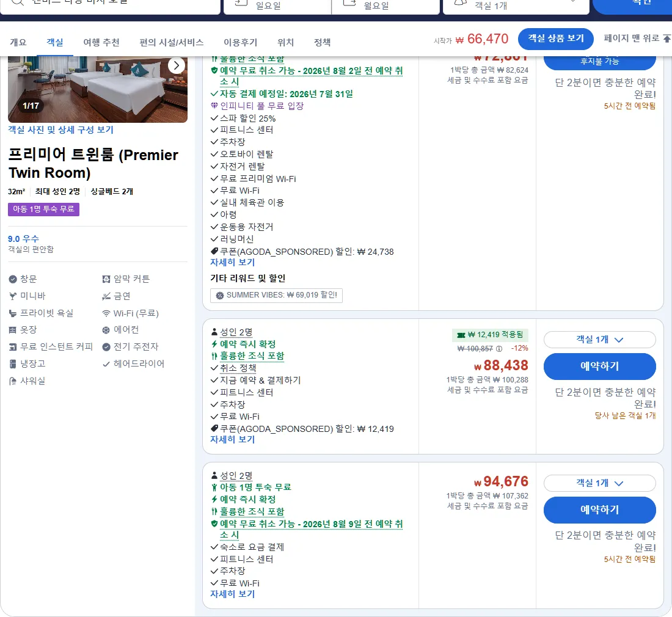Click 자세히 보기 under the ₩24,738 coupon line
The width and height of the screenshot is (672, 617).
pyautogui.click(x=233, y=262)
